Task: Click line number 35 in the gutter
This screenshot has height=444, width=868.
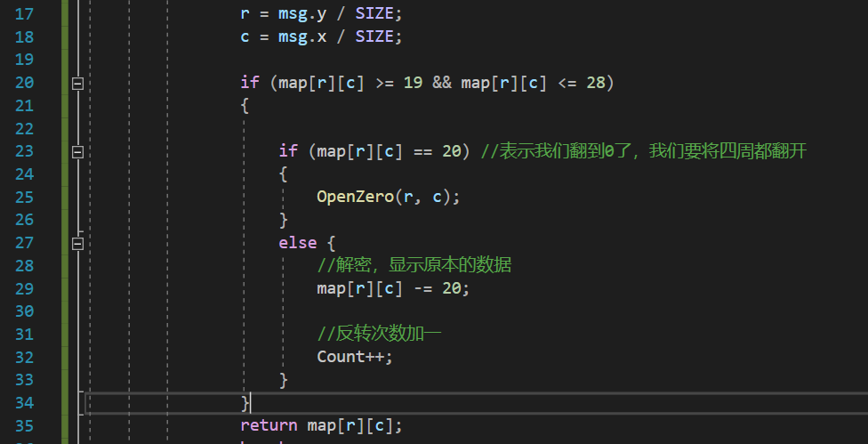Action: [24, 425]
